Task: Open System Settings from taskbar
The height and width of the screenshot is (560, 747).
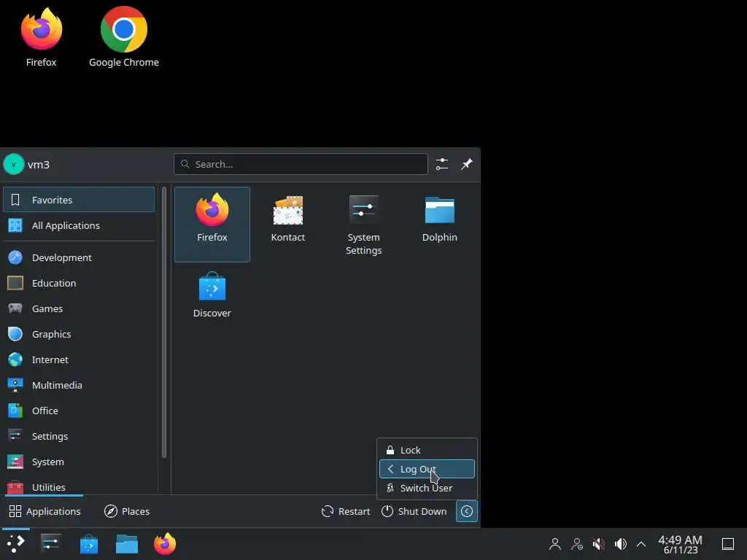Action: pos(50,543)
